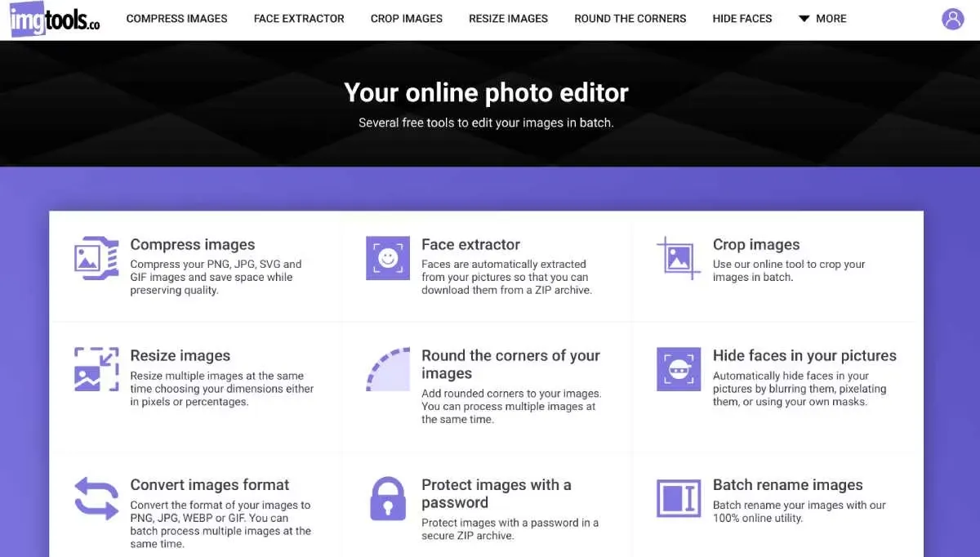Click the Resize images arrows icon
The height and width of the screenshot is (557, 980).
point(97,369)
